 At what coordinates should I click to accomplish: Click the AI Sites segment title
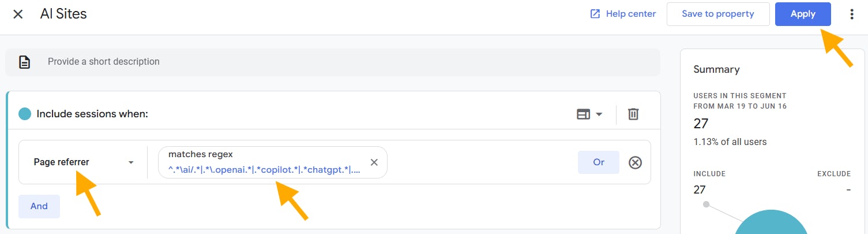(x=63, y=14)
